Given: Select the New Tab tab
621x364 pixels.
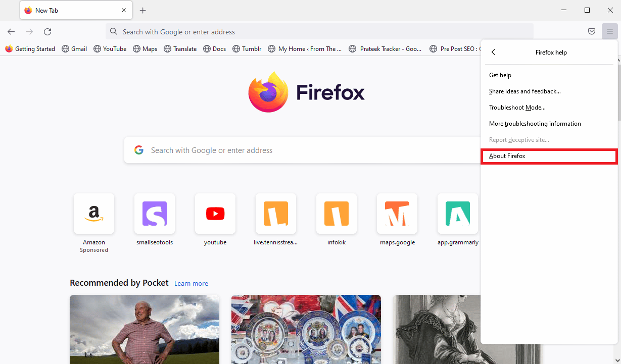Looking at the screenshot, I should pyautogui.click(x=76, y=10).
